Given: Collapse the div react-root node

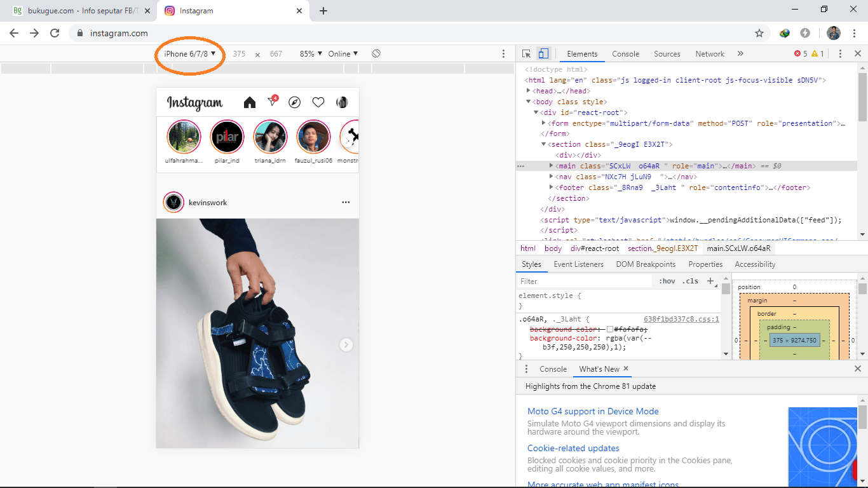Looking at the screenshot, I should click(x=536, y=112).
